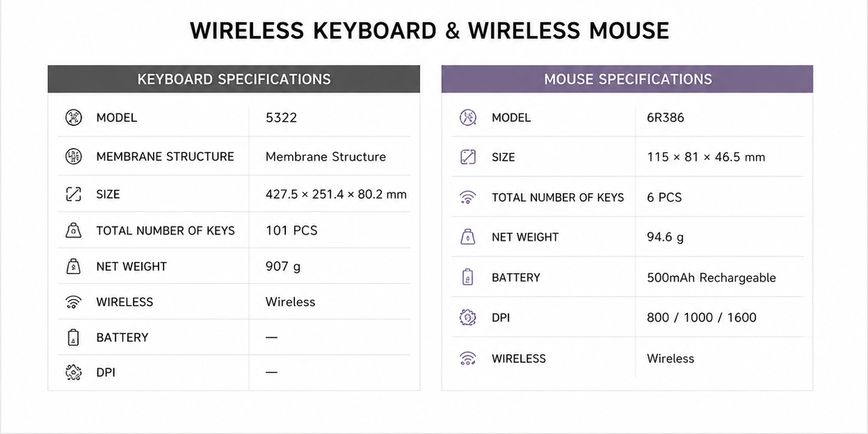Viewport: 868px width, 434px height.
Task: Click the keyboard NET WEIGHT icon
Action: tap(73, 266)
